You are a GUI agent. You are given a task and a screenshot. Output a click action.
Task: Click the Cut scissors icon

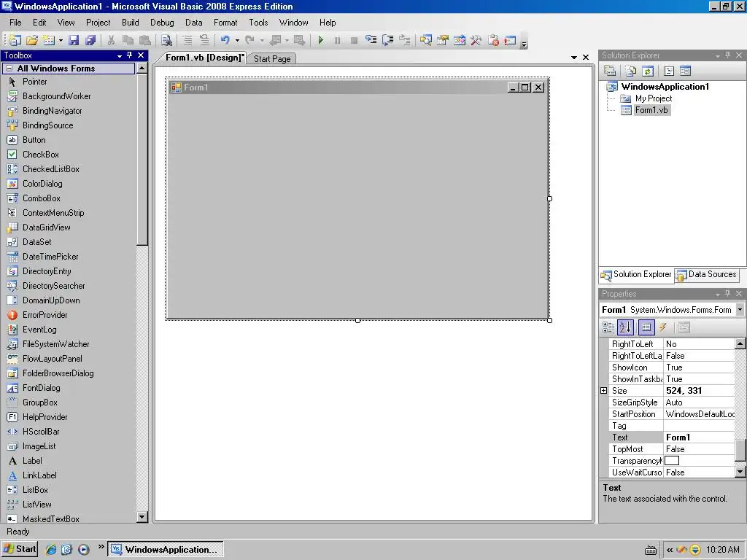111,41
